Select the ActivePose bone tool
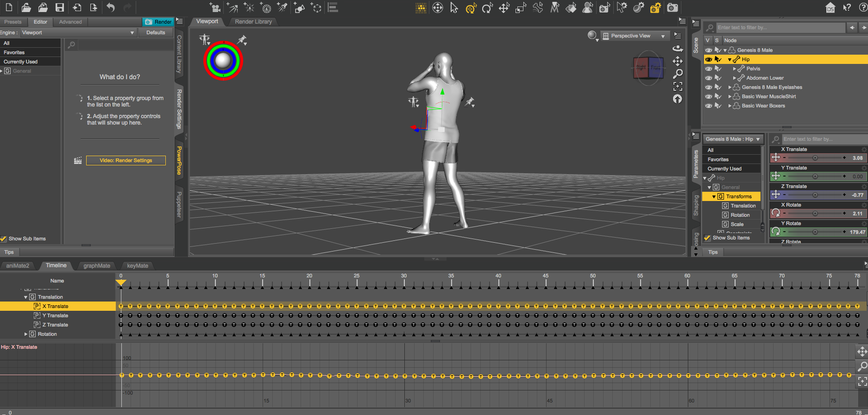Screen dimensions: 868x415 click(x=538, y=7)
